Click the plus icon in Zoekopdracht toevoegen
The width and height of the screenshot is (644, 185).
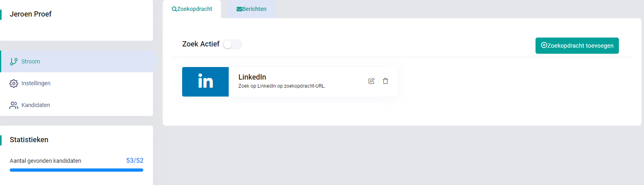coord(544,45)
